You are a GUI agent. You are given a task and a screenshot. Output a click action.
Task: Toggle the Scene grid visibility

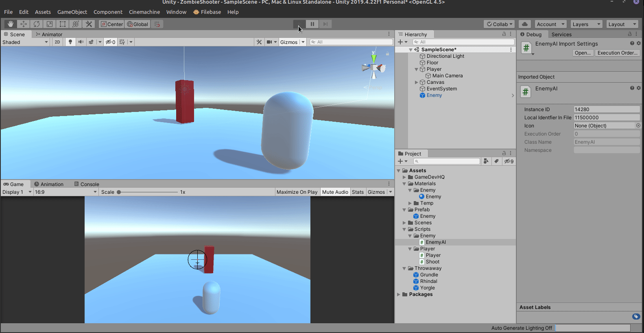(122, 42)
